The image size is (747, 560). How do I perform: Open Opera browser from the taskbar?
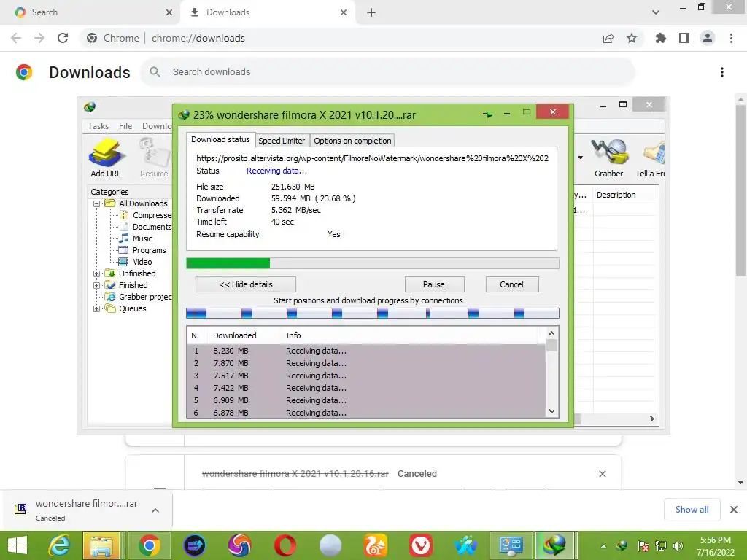click(285, 545)
